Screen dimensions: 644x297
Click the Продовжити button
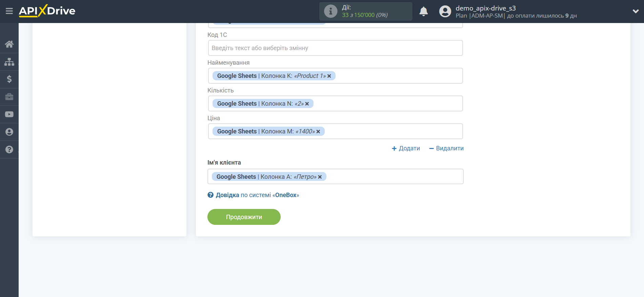[244, 217]
